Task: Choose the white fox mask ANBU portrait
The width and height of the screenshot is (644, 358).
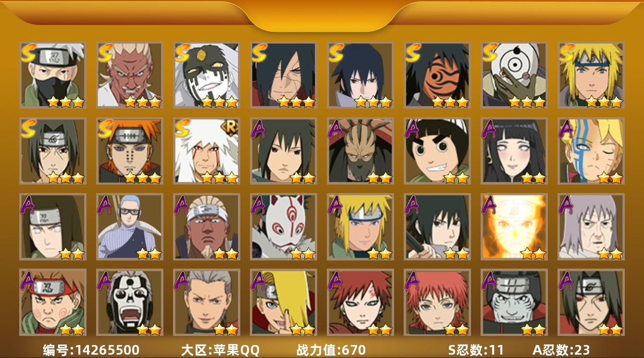Action: click(284, 227)
